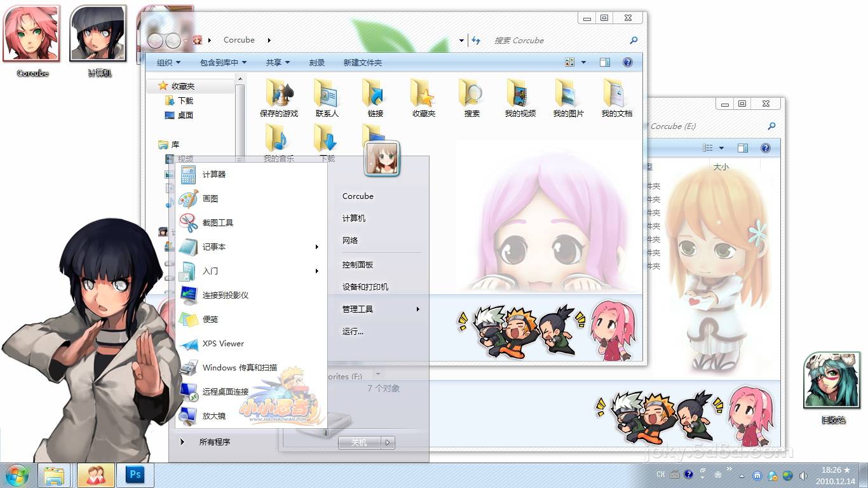Launch 画图 from the Start menu
Viewport: 868px width, 488px height.
click(250, 198)
